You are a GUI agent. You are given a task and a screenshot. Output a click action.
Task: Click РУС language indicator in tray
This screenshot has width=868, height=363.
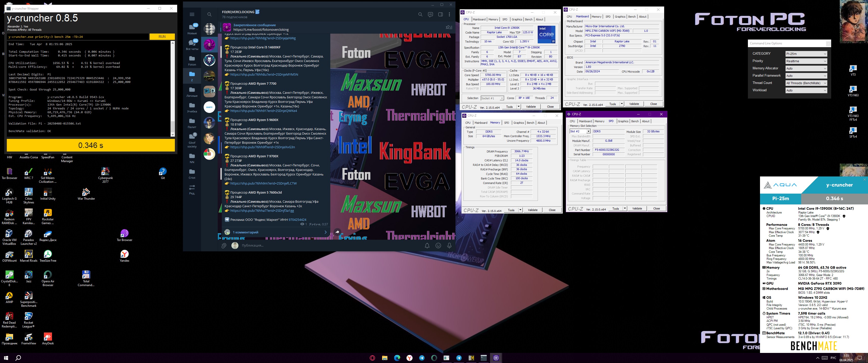tap(833, 358)
